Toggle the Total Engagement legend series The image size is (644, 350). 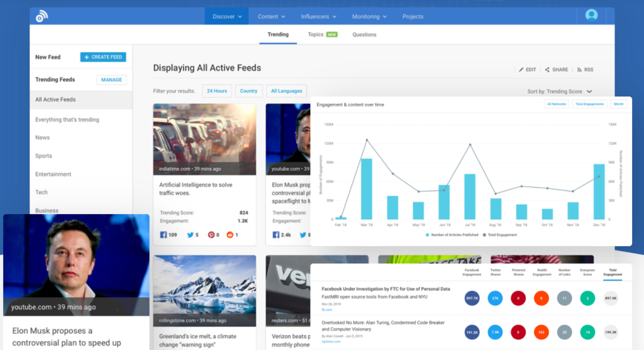(x=484, y=234)
